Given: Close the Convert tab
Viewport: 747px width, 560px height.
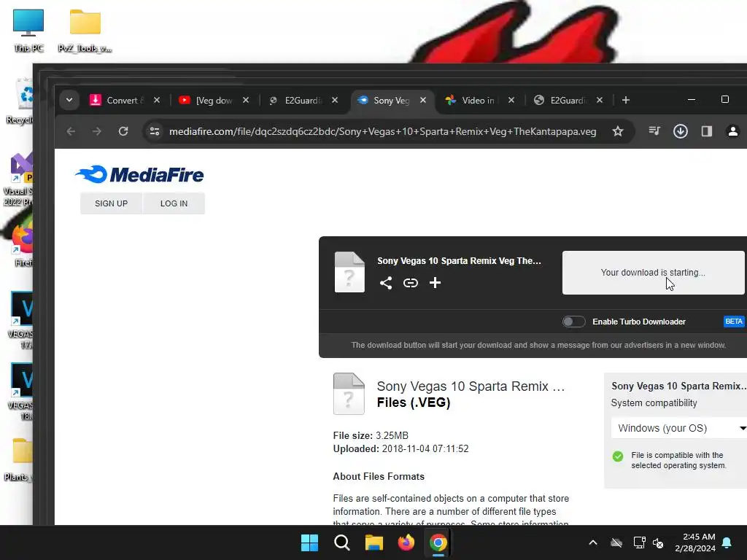Looking at the screenshot, I should tap(157, 100).
